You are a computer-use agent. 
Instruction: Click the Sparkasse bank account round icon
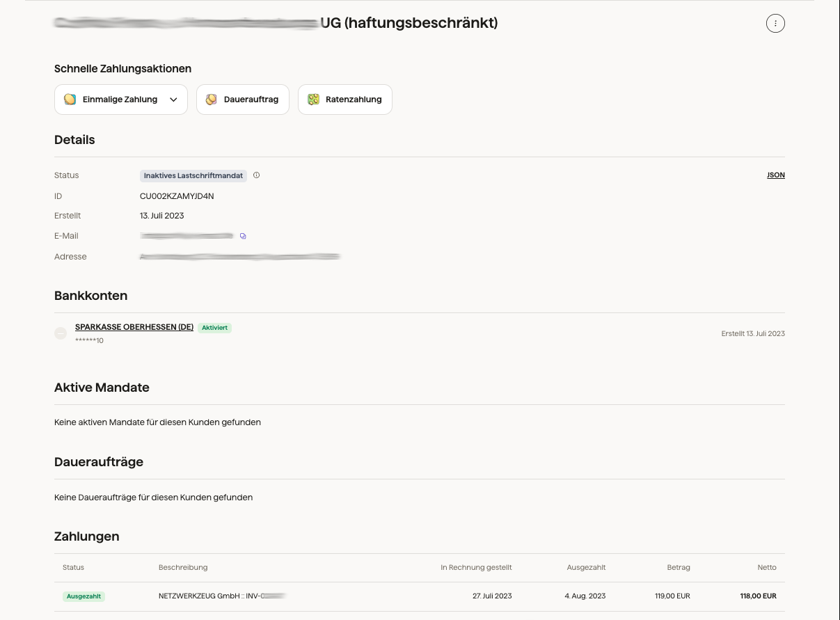click(x=61, y=333)
